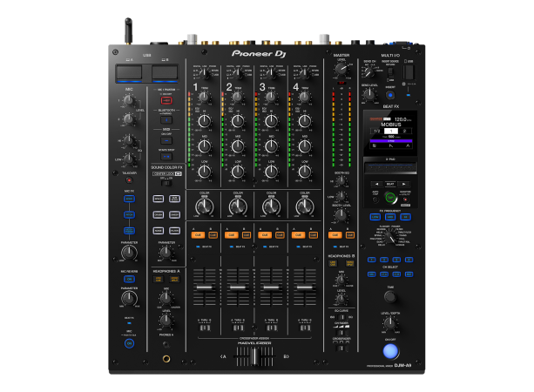Viewport: 534px width, 392px height.
Task: Click the BOOTH LEVEL knob
Action: pyautogui.click(x=341, y=215)
